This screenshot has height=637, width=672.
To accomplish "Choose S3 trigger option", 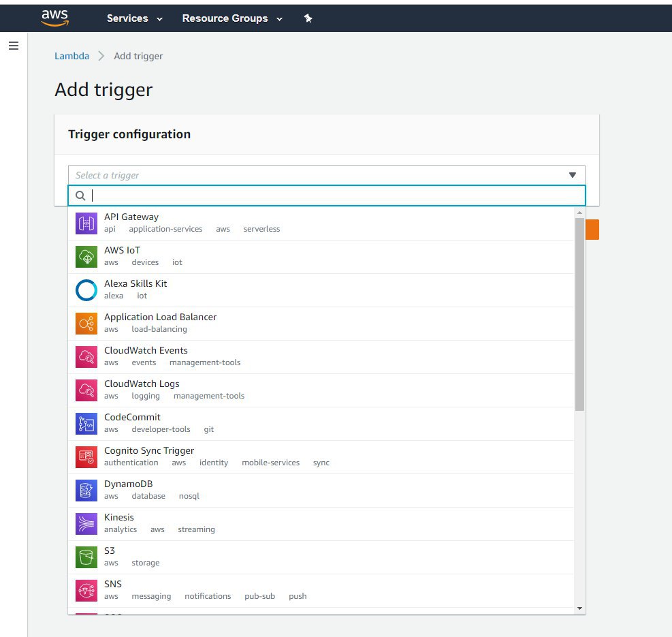I will pos(321,558).
